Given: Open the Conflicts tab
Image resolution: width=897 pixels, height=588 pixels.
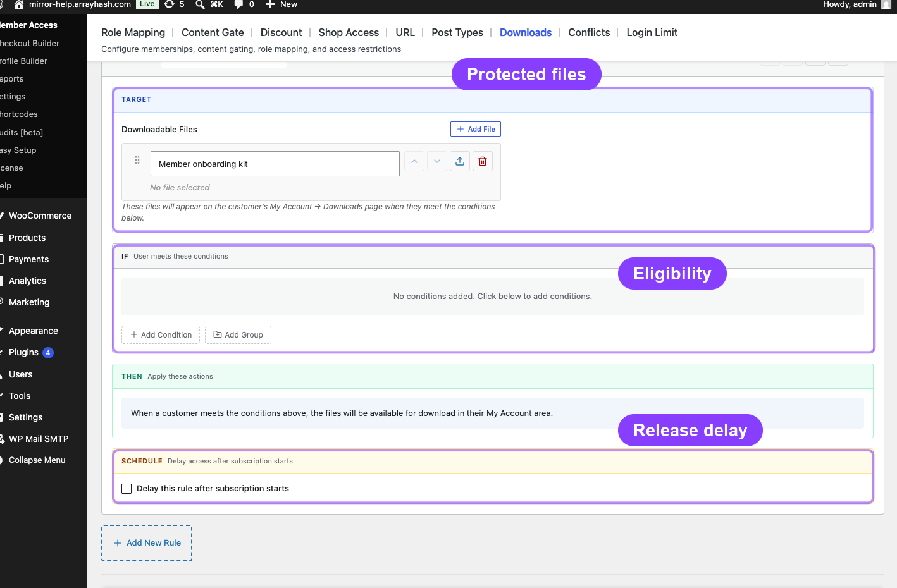Looking at the screenshot, I should pos(589,32).
